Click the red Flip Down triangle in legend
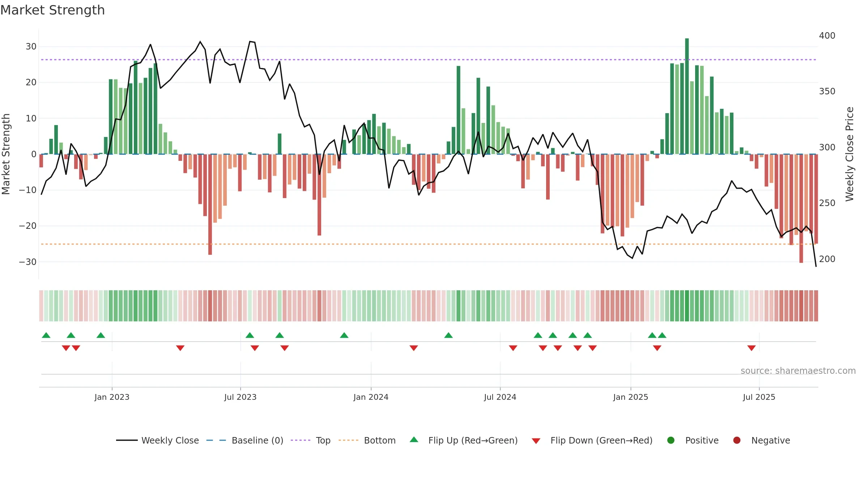 tap(536, 441)
